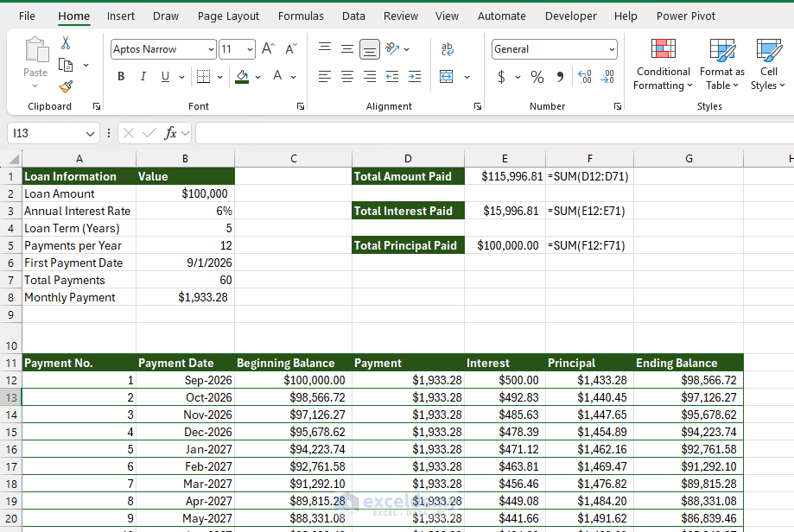The width and height of the screenshot is (794, 532).
Task: Click the Orientation angled text icon
Action: pos(392,48)
